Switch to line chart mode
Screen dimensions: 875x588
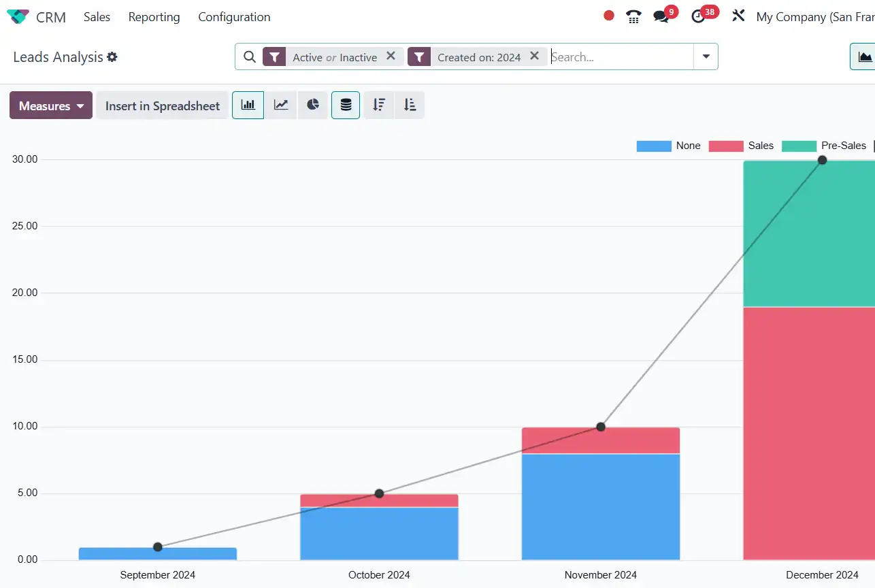click(280, 105)
